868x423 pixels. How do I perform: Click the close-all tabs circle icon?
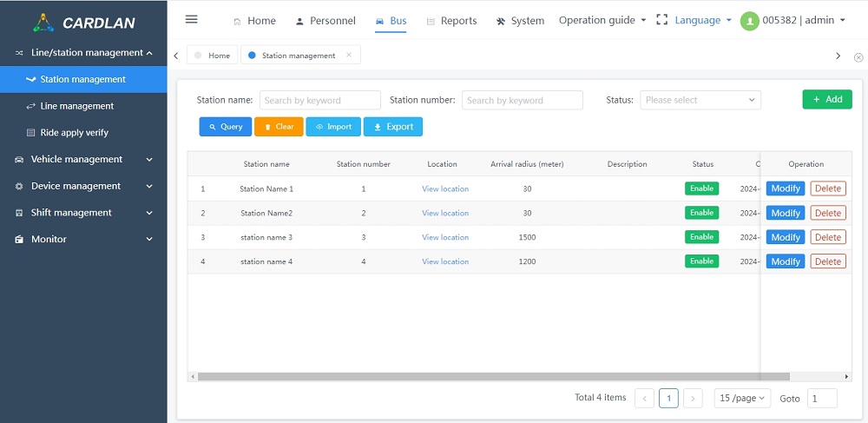(858, 57)
